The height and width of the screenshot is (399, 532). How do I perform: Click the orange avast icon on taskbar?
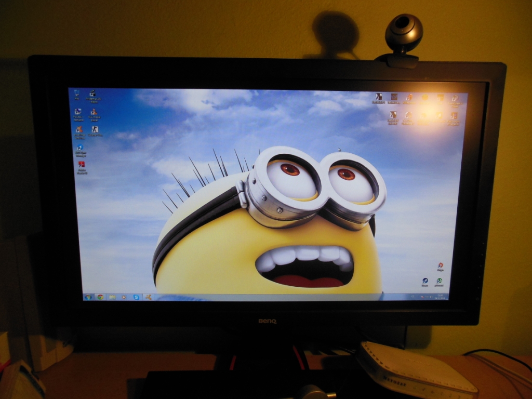coord(148,297)
